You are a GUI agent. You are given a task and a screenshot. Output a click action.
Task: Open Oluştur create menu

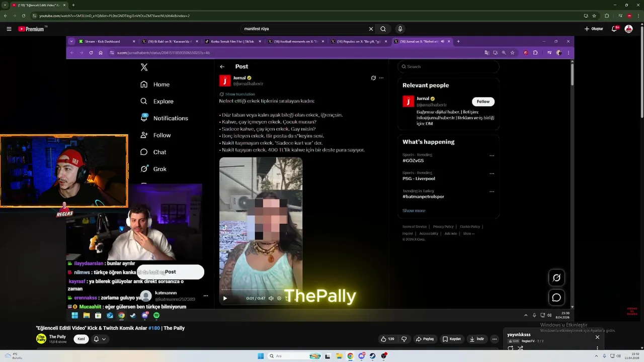(594, 29)
